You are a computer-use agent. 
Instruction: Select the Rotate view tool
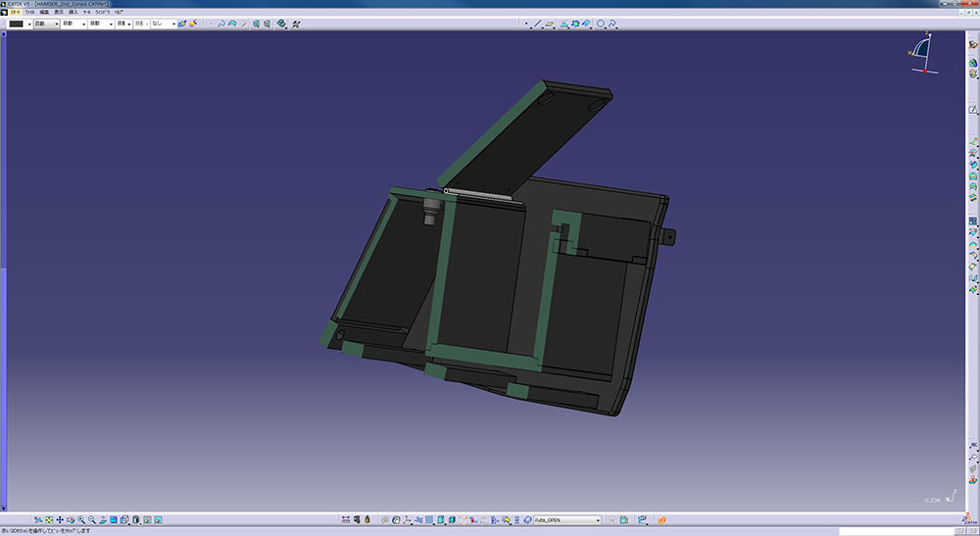tap(71, 519)
